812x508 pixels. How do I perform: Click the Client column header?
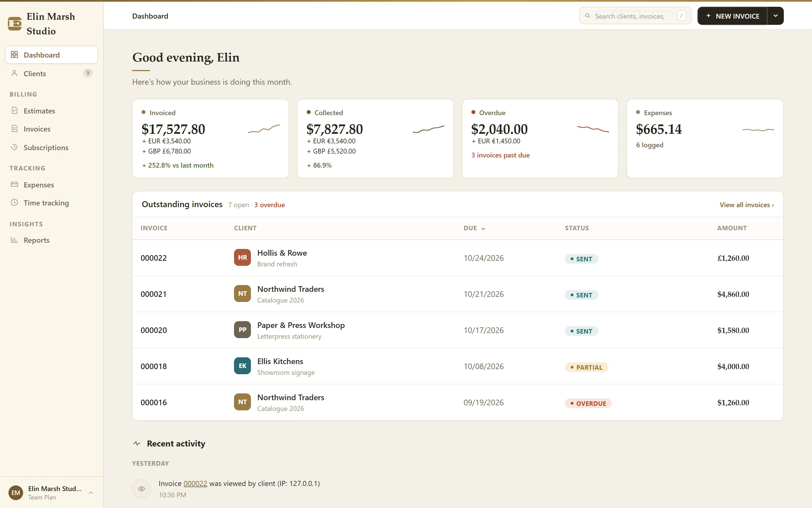[245, 228]
